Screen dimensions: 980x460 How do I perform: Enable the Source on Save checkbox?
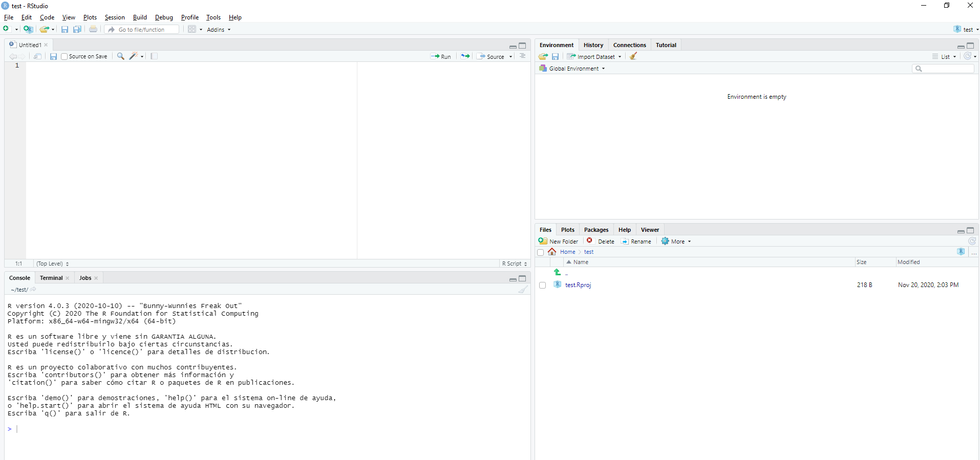(65, 57)
